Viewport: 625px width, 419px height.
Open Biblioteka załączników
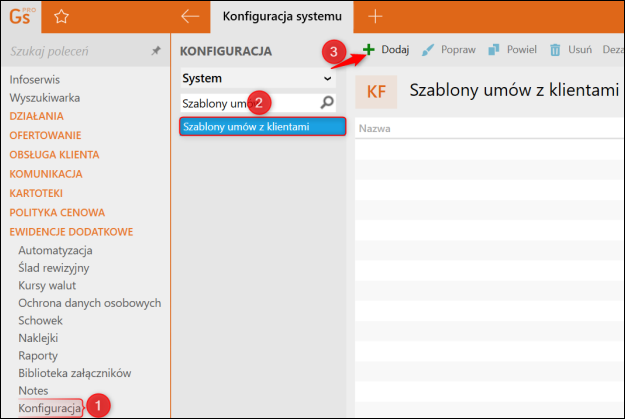point(74,372)
